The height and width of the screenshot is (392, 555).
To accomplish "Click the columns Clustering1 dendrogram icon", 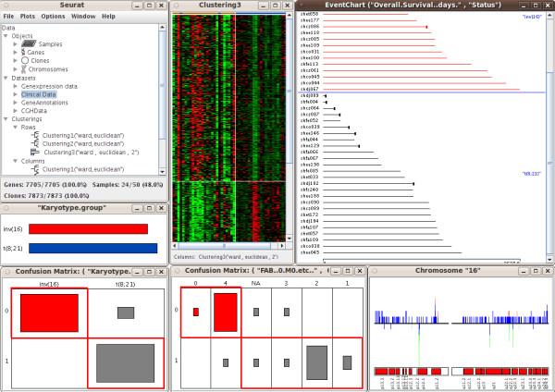I will tap(35, 169).
